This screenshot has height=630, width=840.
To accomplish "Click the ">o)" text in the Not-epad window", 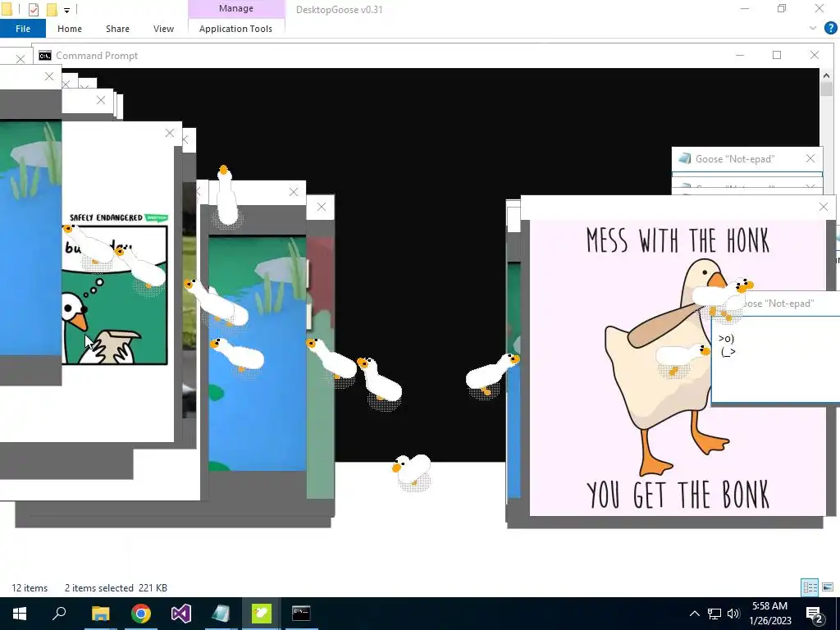I will (727, 339).
